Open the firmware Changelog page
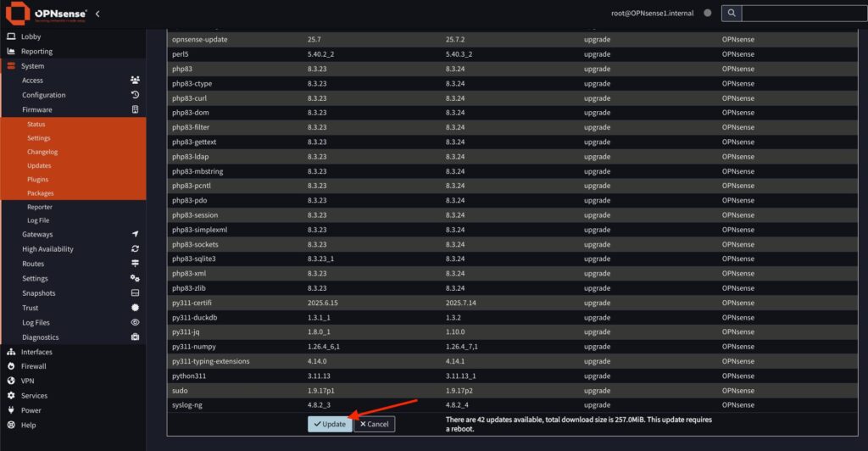This screenshot has width=868, height=451. click(42, 152)
